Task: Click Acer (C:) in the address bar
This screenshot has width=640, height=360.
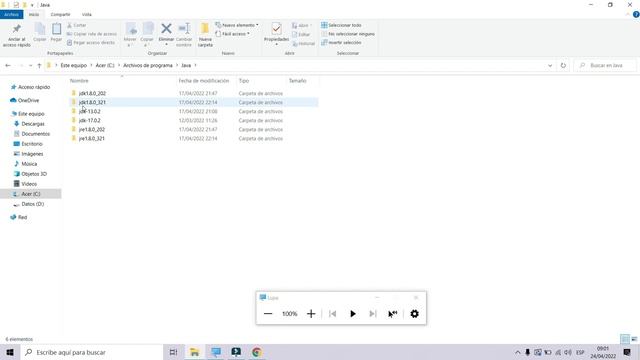Action: [x=105, y=65]
